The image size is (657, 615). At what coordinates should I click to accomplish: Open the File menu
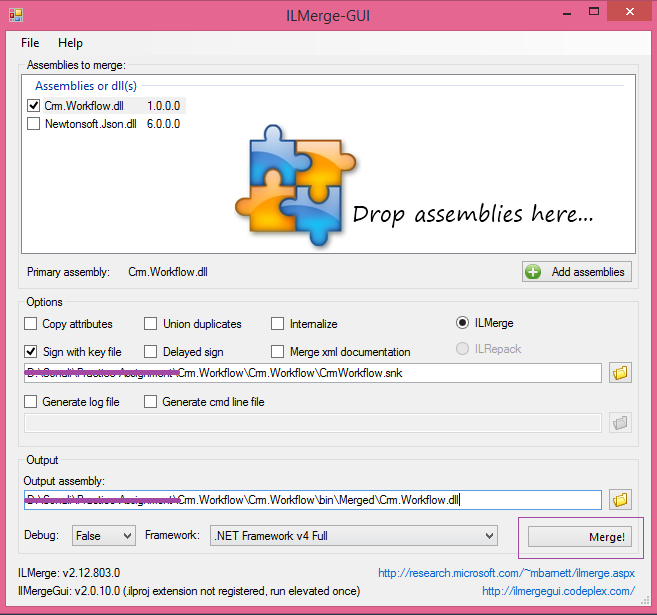tap(30, 43)
